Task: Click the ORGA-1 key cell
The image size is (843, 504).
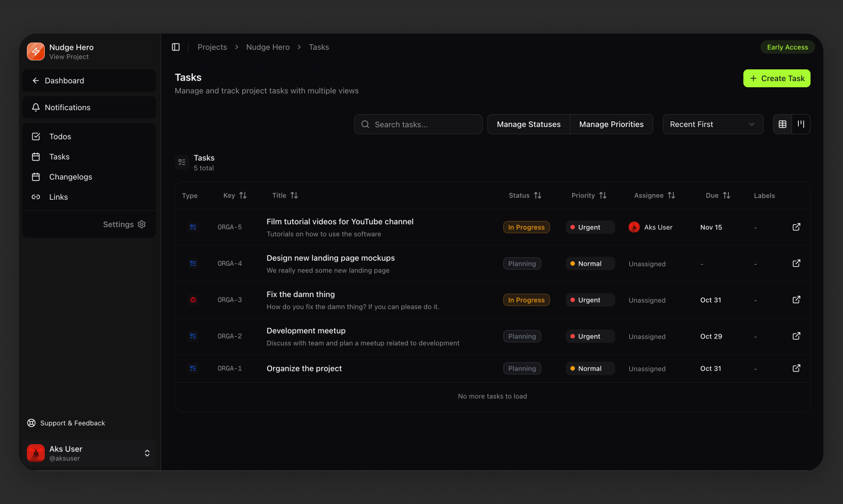Action: 230,368
